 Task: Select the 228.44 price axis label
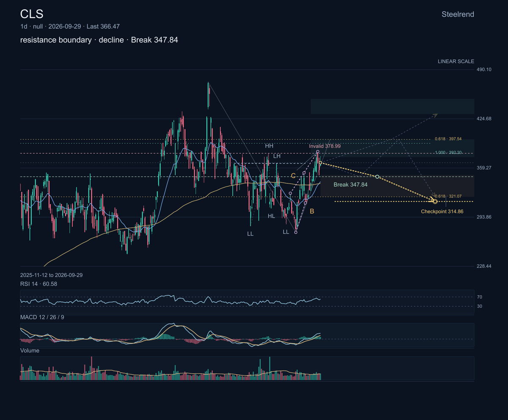click(484, 266)
